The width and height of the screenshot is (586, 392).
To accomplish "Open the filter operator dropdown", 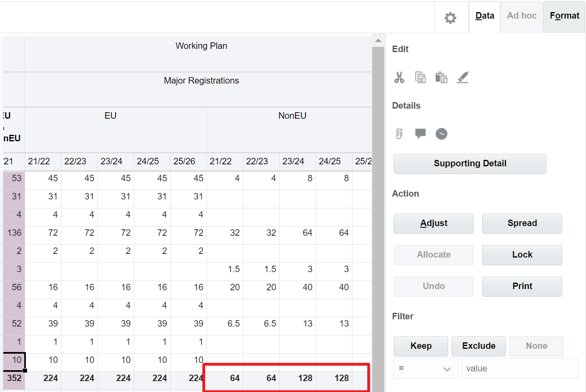I will tap(426, 369).
